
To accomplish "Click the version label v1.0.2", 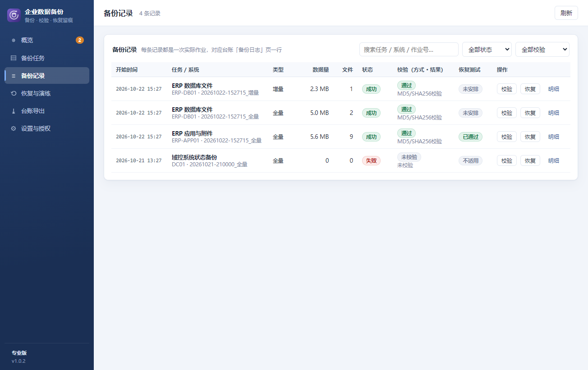I will pos(18,361).
